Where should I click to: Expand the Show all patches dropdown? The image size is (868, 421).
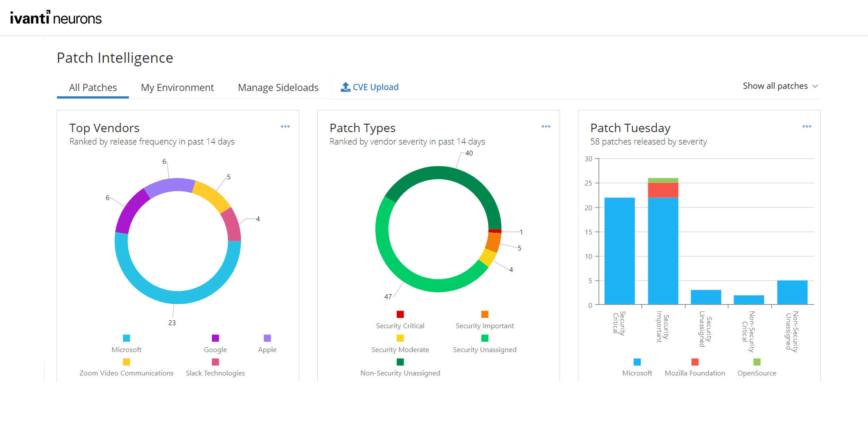pyautogui.click(x=780, y=86)
